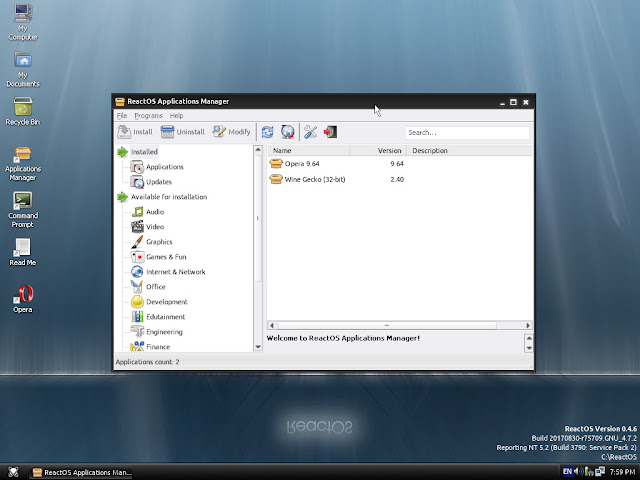Image resolution: width=640 pixels, height=480 pixels.
Task: Open My Documents desktop icon
Action: (23, 69)
